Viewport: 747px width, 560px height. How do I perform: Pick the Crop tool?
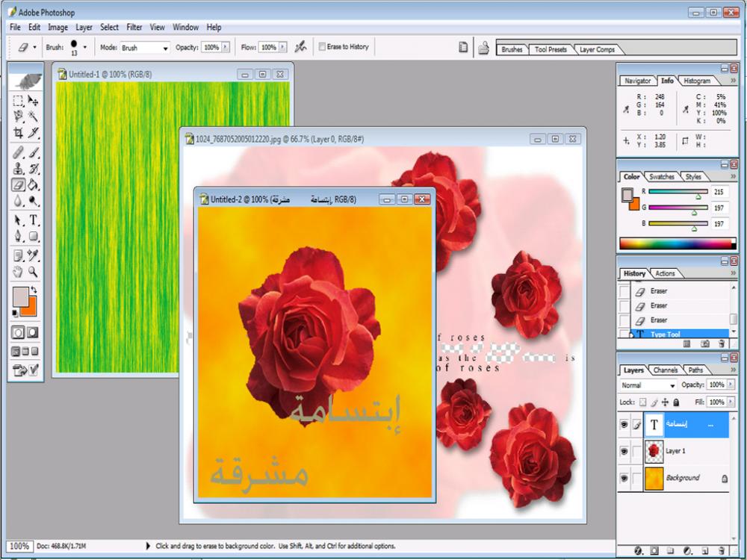[19, 133]
